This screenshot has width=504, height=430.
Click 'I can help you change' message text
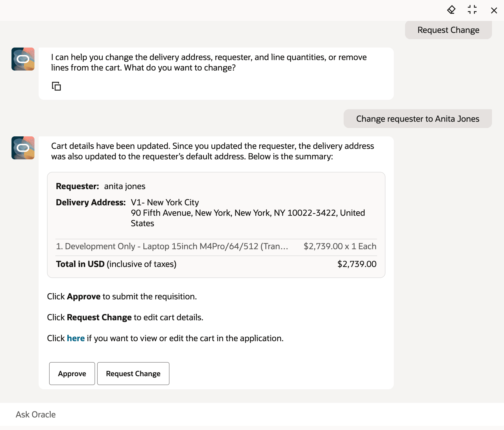click(209, 62)
